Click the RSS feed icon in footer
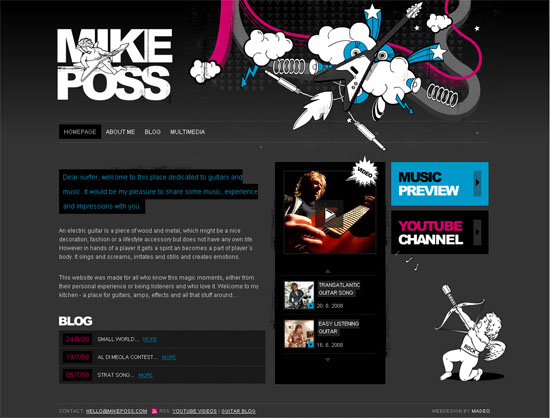550x418 pixels. click(x=154, y=411)
